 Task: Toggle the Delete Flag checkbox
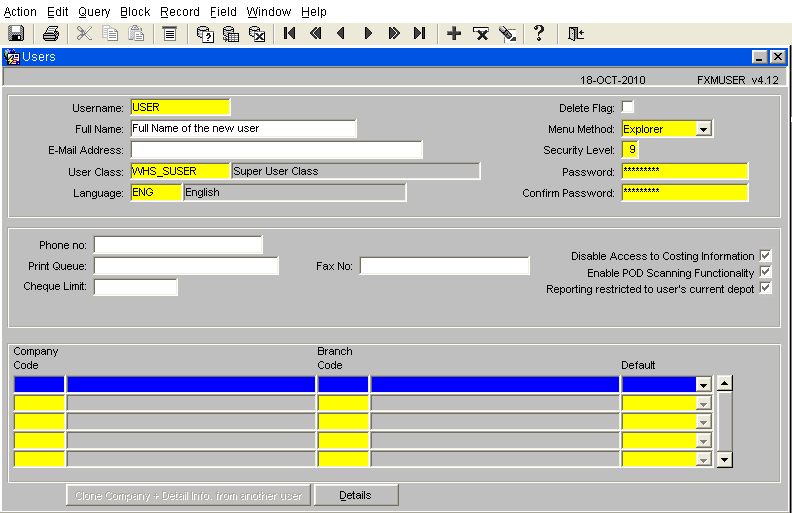[627, 107]
